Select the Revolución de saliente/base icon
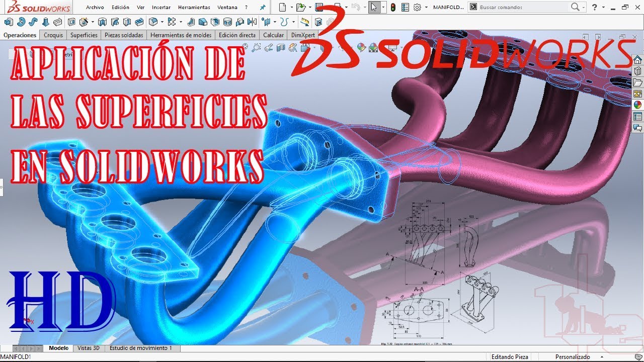 click(20, 22)
